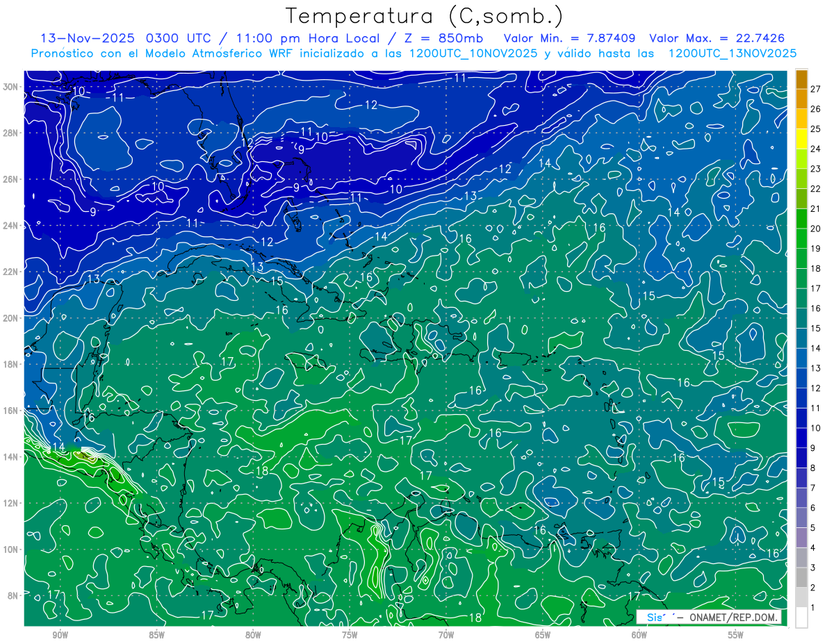Click the 8N latitude axis label
This screenshot has width=834, height=644.
point(13,595)
